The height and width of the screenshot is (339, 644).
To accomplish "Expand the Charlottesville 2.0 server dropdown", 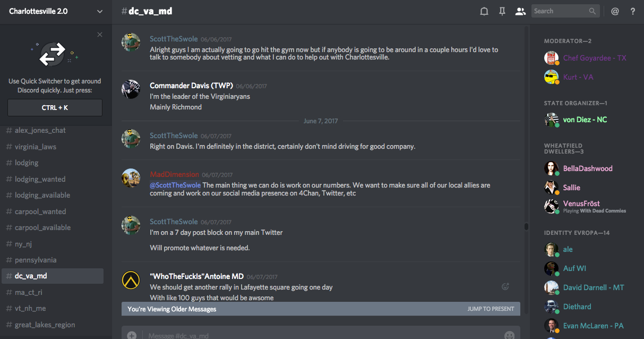I will coord(100,11).
